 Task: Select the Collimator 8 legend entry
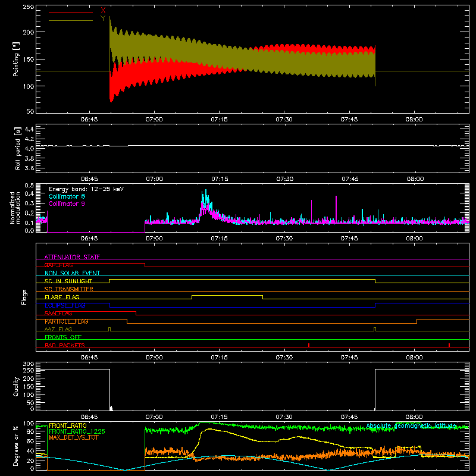point(67,196)
